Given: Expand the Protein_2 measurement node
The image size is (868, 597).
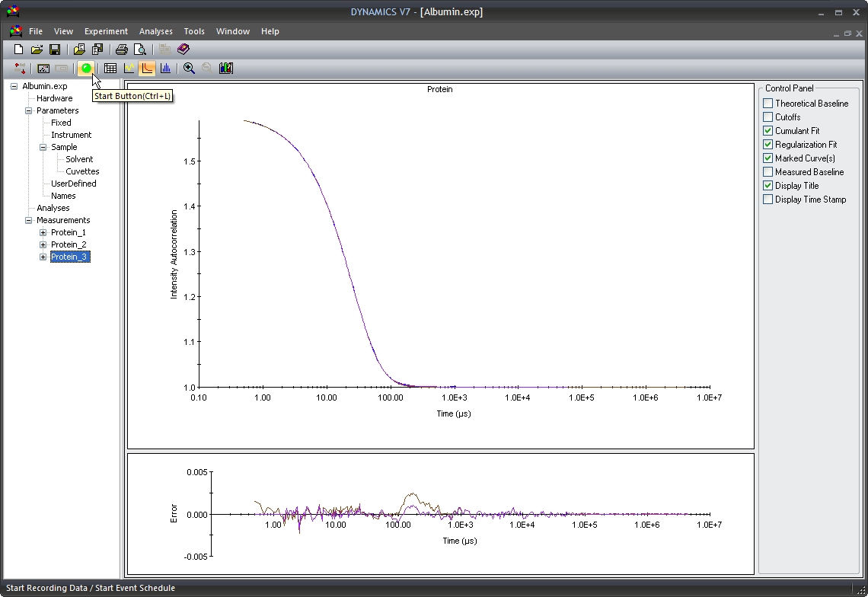Looking at the screenshot, I should 43,244.
